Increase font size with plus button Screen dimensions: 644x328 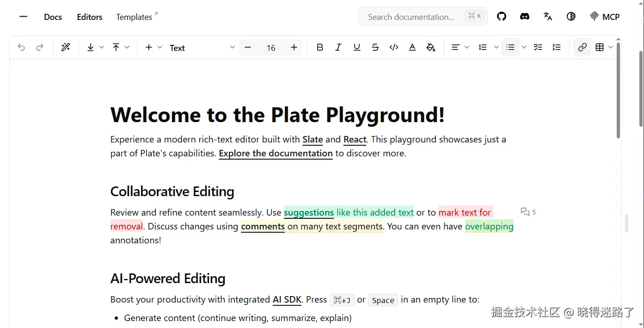[x=294, y=47]
